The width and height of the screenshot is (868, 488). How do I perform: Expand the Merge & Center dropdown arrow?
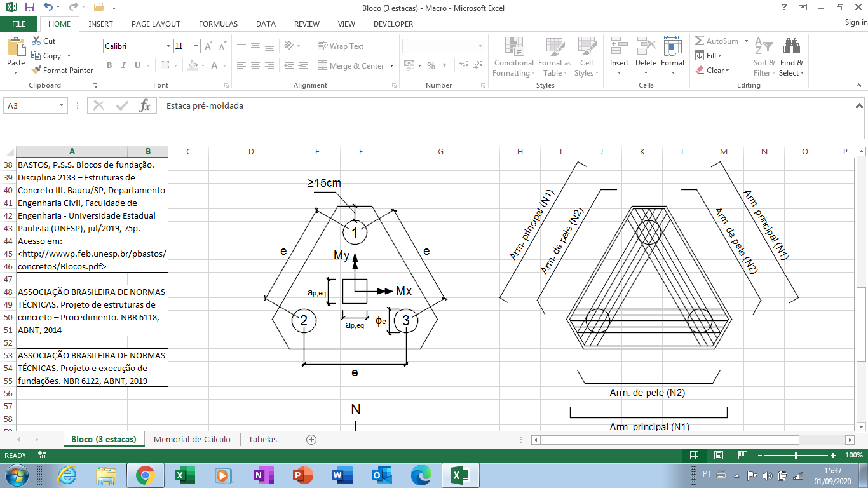tap(391, 66)
